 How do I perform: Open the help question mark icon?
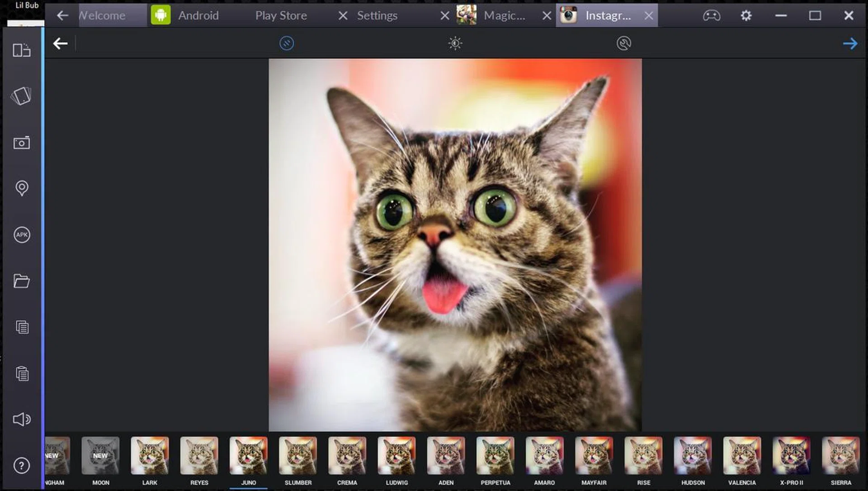click(22, 466)
